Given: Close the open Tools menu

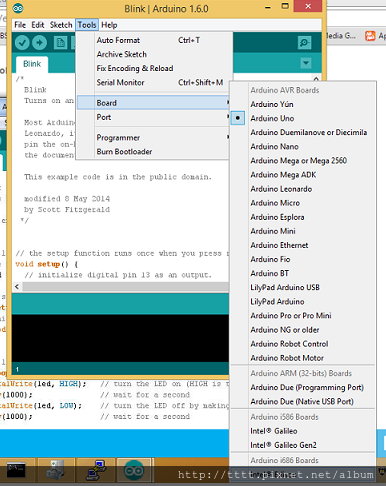Looking at the screenshot, I should (87, 25).
